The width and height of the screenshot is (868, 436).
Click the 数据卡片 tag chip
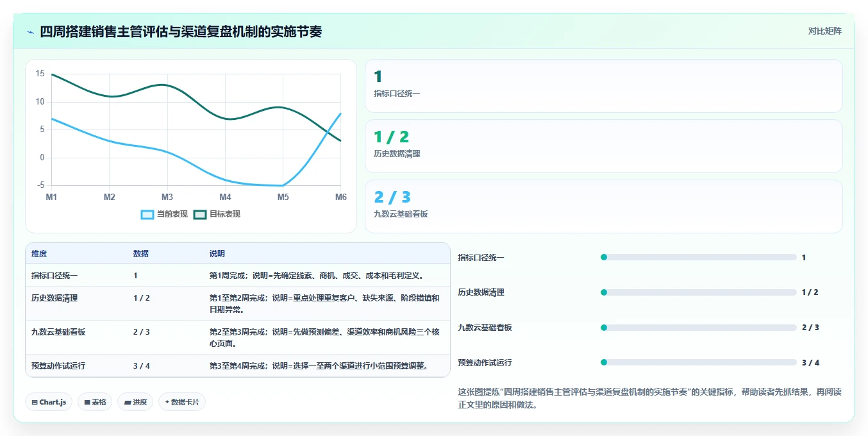click(x=182, y=402)
